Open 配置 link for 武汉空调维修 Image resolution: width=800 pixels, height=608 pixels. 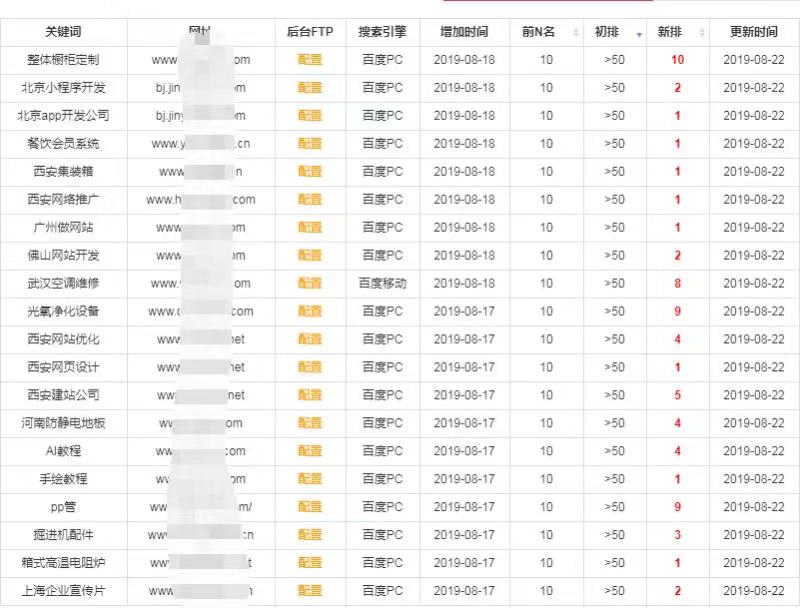[x=310, y=283]
